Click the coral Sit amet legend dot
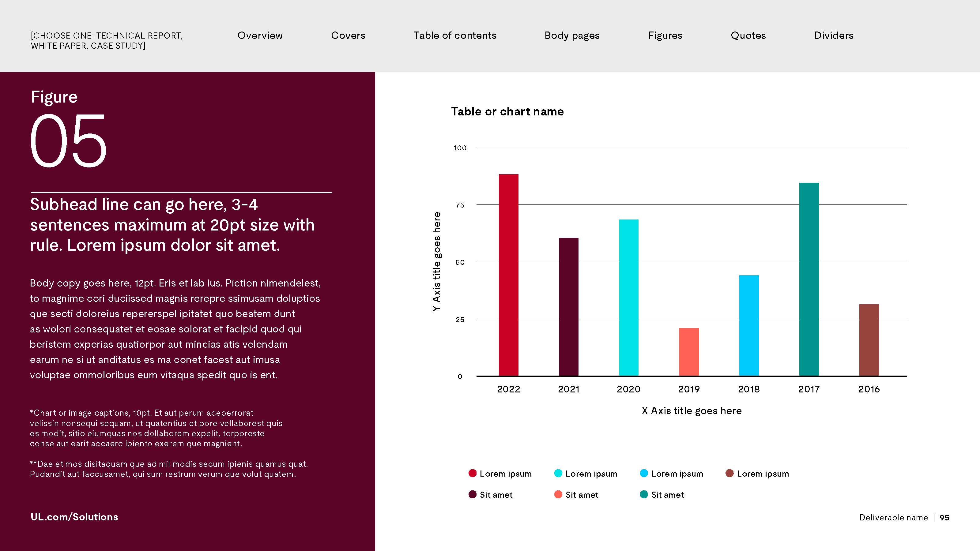Image resolution: width=980 pixels, height=551 pixels. pos(558,494)
